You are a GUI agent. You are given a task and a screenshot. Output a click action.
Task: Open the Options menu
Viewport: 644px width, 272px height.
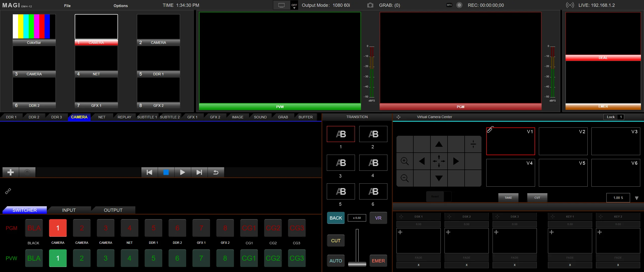(x=120, y=6)
